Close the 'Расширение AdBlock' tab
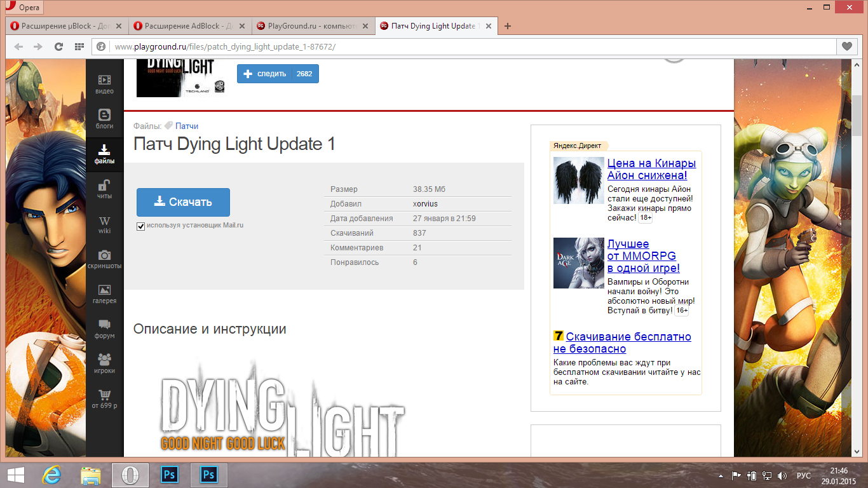Image resolution: width=868 pixels, height=488 pixels. [242, 26]
